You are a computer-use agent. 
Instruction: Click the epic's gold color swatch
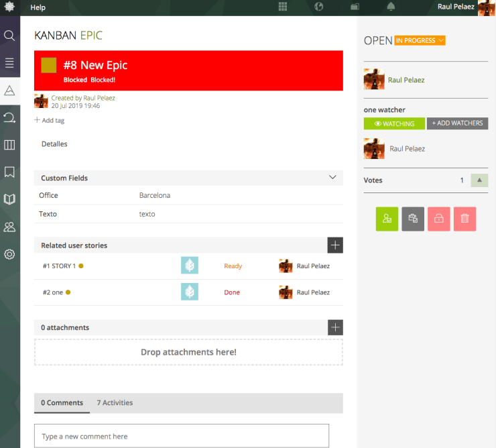[49, 65]
